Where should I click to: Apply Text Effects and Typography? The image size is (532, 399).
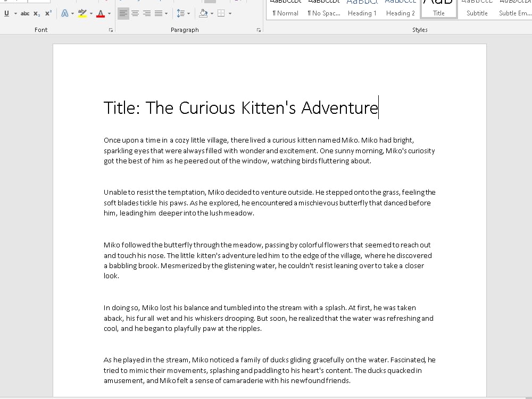[x=64, y=14]
